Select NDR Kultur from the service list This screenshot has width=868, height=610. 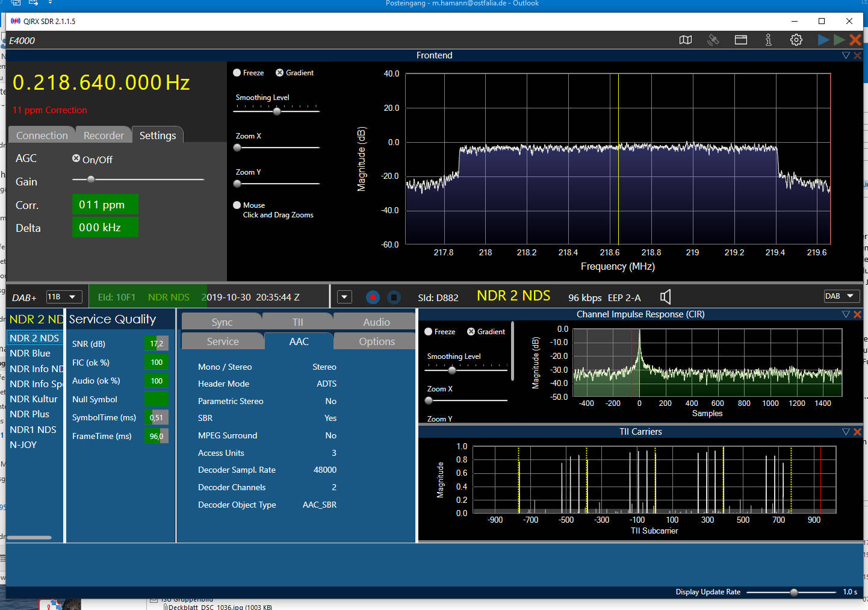coord(34,399)
